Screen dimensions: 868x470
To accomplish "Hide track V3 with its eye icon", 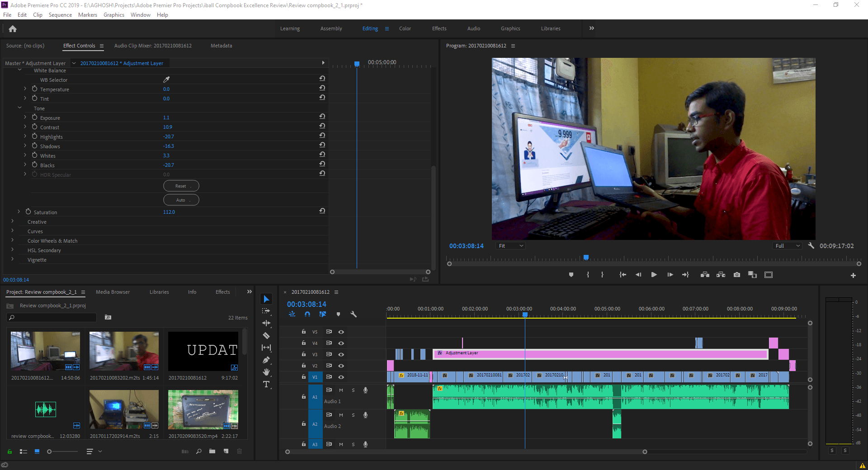I will 341,355.
